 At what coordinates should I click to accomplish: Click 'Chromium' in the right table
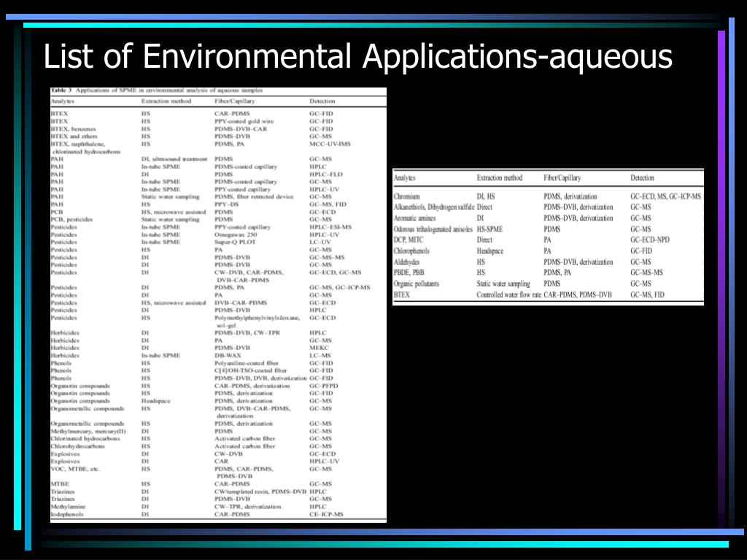(x=407, y=196)
